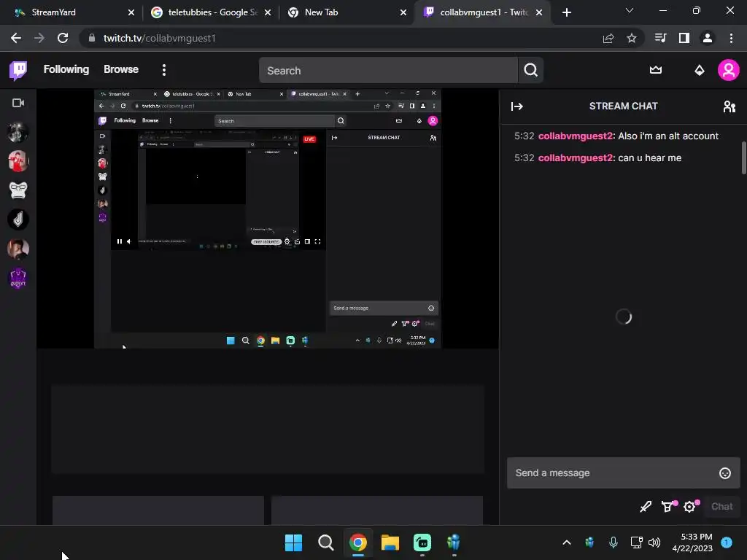
Task: Close the StreamYard tab
Action: [x=131, y=12]
